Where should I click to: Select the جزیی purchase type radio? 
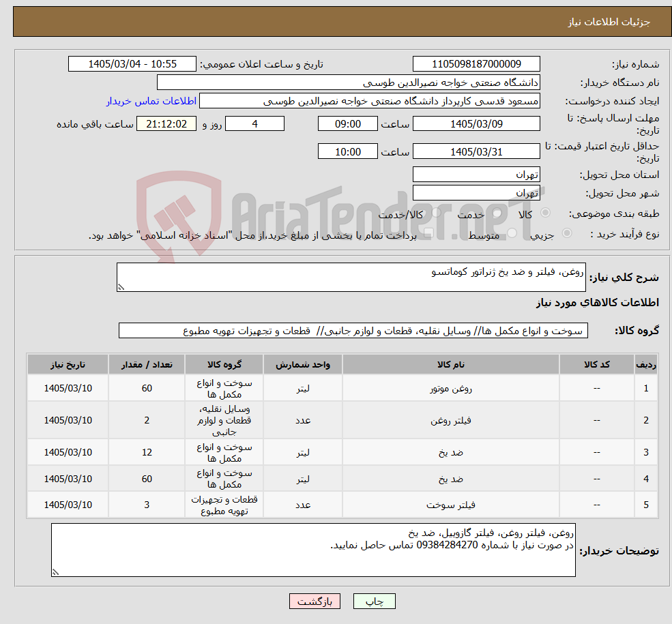pyautogui.click(x=567, y=233)
